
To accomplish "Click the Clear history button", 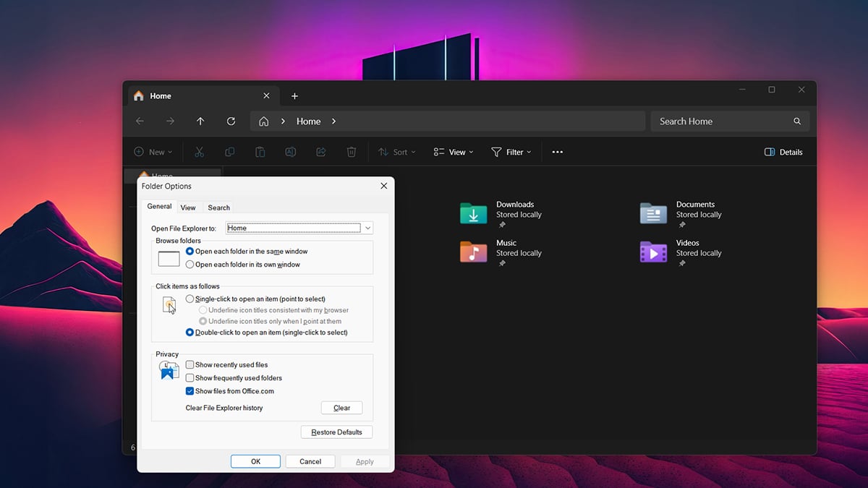I will click(x=342, y=408).
